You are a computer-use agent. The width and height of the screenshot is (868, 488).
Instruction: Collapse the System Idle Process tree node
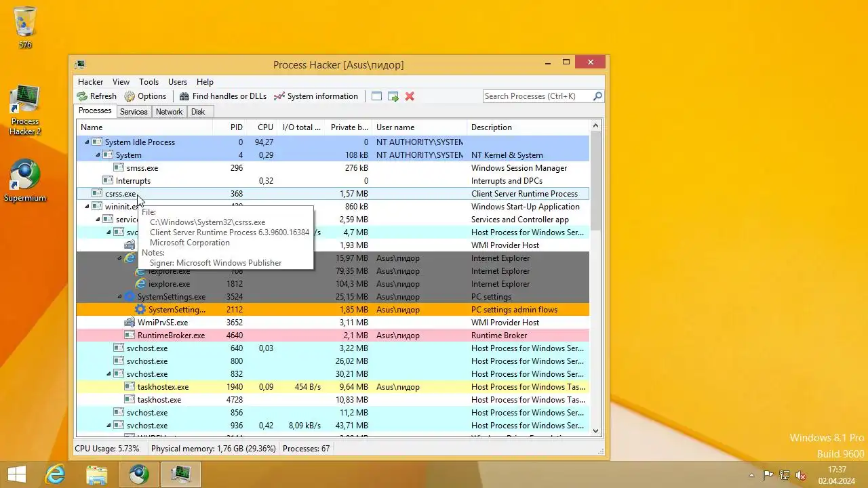click(x=87, y=142)
